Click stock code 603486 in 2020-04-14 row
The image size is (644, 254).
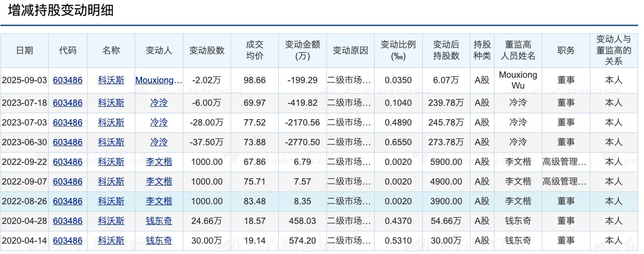pos(67,241)
